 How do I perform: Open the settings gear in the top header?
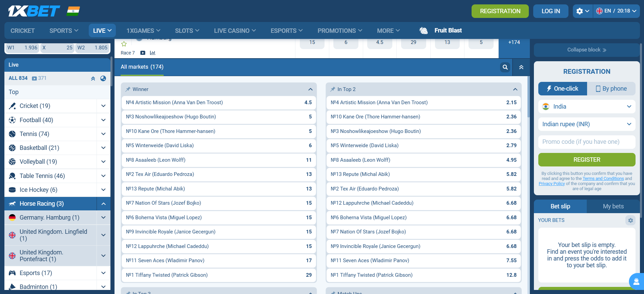point(582,11)
